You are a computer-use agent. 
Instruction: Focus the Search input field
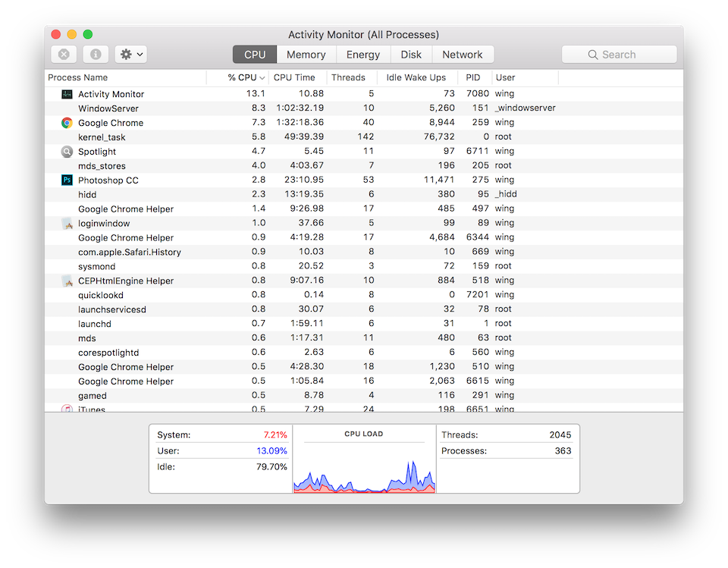pos(620,55)
